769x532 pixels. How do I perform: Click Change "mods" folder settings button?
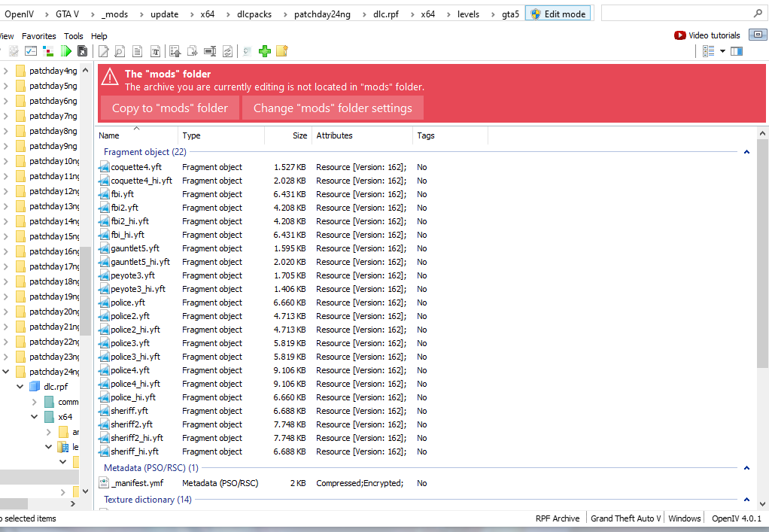tap(333, 108)
